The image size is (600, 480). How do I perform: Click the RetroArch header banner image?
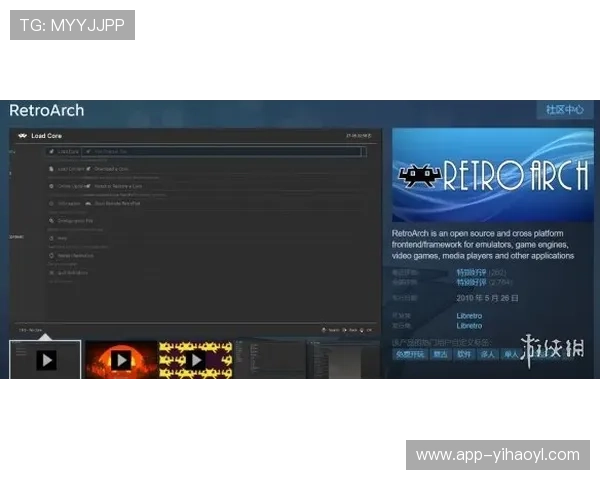coord(492,175)
